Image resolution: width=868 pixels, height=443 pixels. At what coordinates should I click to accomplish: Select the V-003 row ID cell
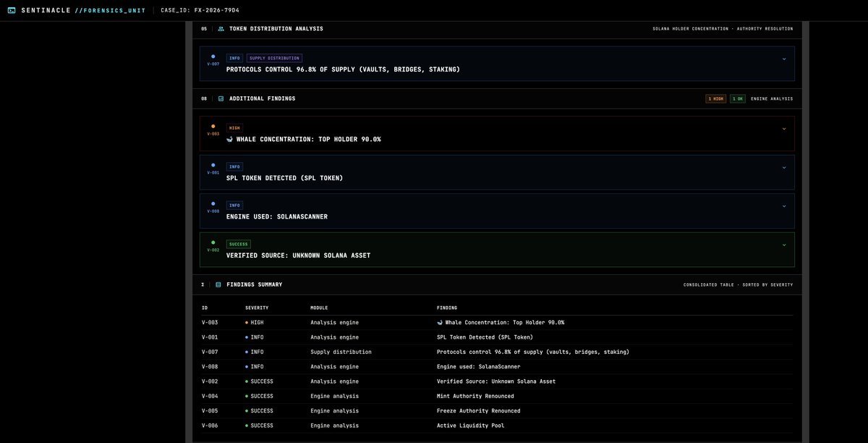(x=210, y=323)
